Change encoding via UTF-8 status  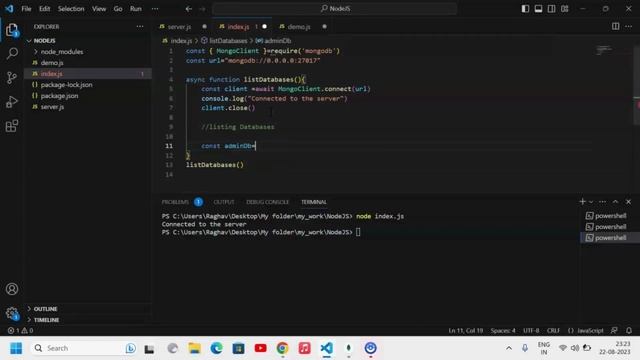pyautogui.click(x=531, y=331)
